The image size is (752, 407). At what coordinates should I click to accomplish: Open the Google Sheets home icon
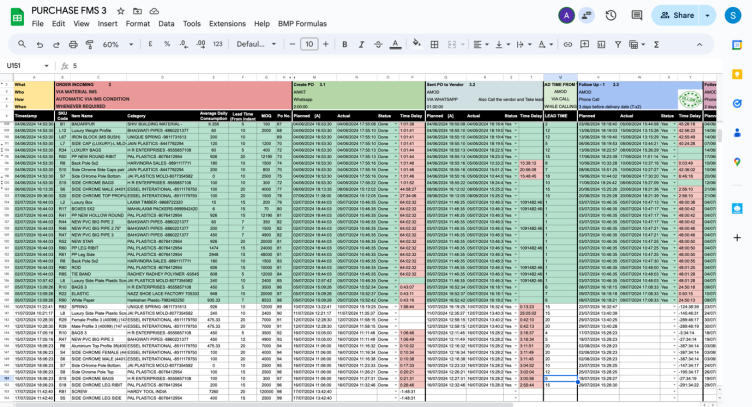point(17,18)
